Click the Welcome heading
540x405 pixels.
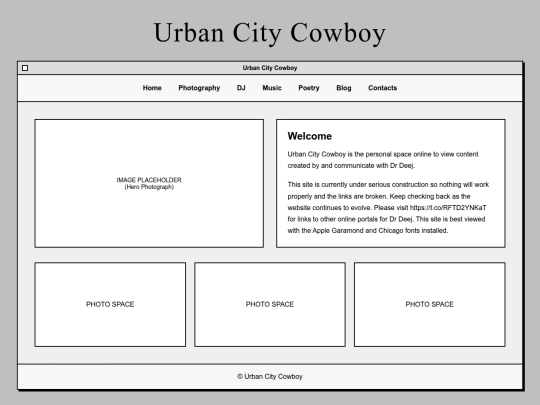click(310, 136)
